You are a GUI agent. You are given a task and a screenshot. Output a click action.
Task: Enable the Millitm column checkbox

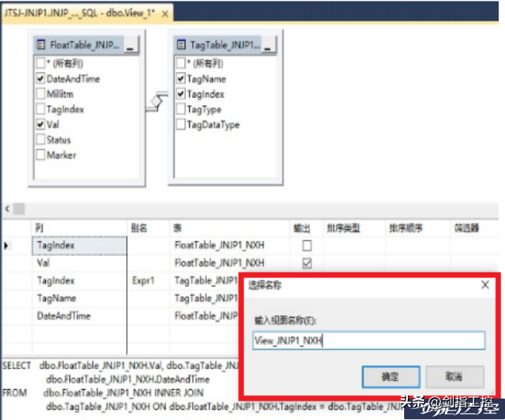click(41, 94)
